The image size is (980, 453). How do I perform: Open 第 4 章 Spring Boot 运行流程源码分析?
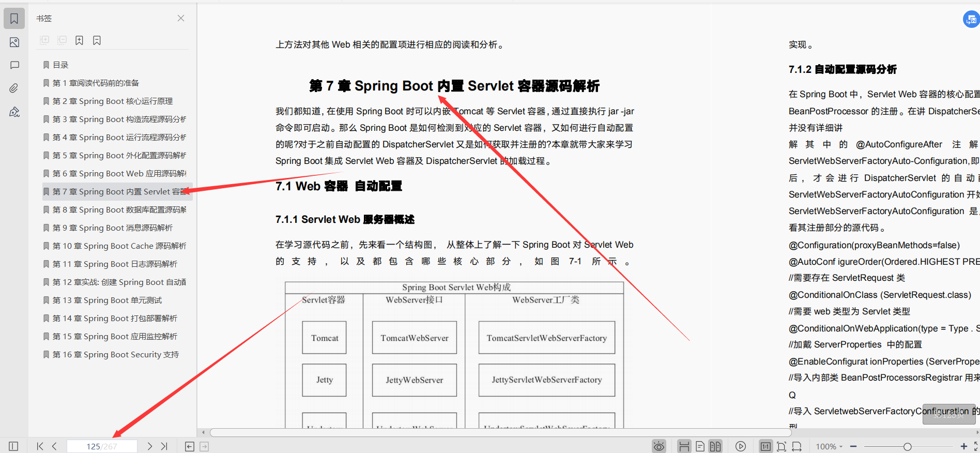click(119, 137)
